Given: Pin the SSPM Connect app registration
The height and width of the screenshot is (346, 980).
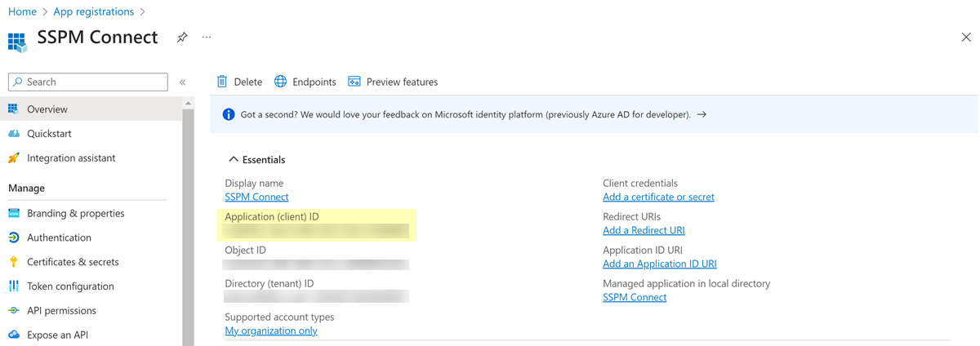Looking at the screenshot, I should 182,38.
